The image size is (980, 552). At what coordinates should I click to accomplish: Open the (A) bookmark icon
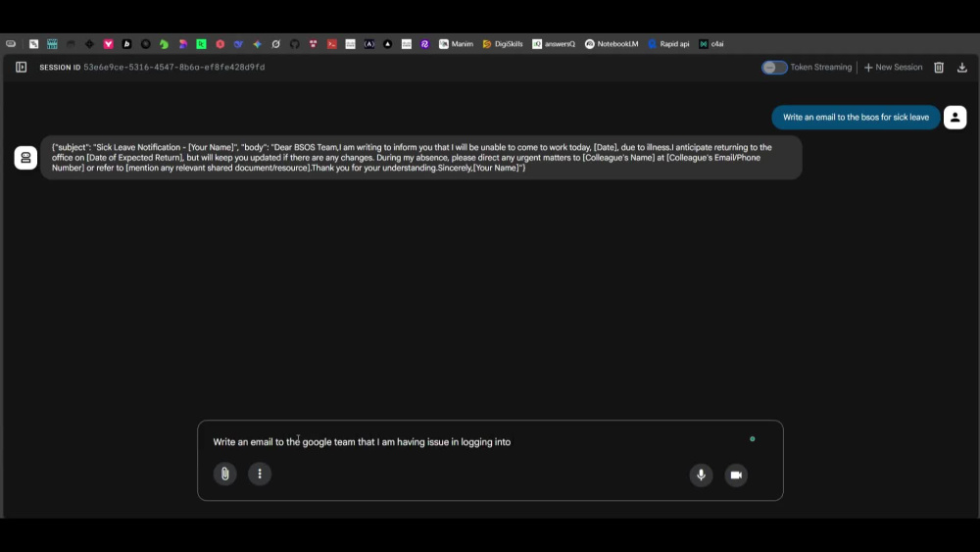[x=368, y=44]
